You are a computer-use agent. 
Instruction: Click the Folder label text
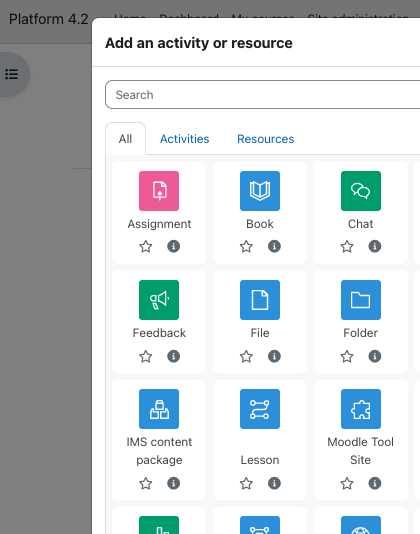click(x=360, y=333)
